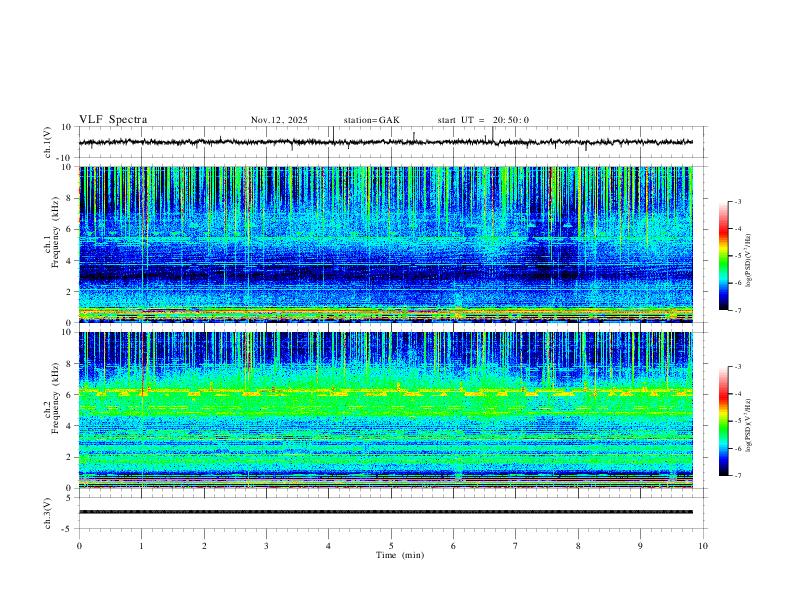Click the 'start UT = 20:50:0' label

(483, 120)
